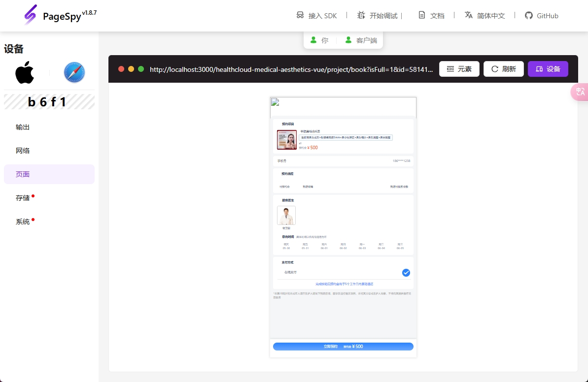This screenshot has width=588, height=382.
Task: Click the 元素 button
Action: [459, 69]
